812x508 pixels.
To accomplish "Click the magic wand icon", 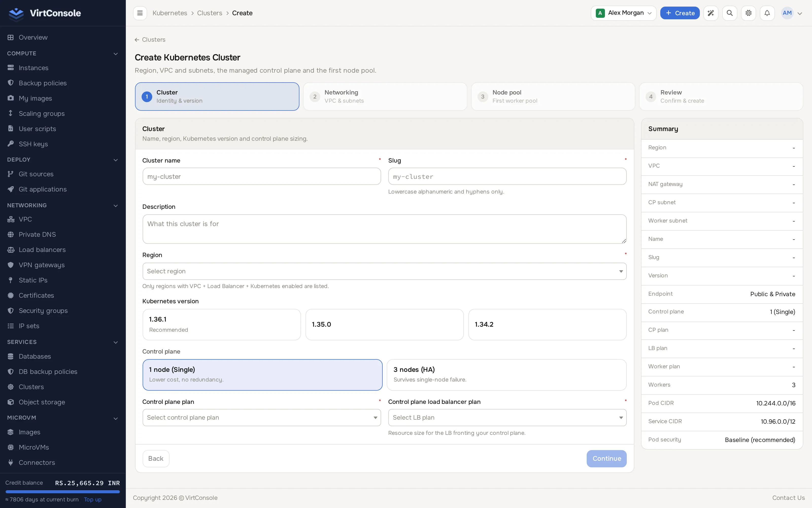I will [711, 13].
